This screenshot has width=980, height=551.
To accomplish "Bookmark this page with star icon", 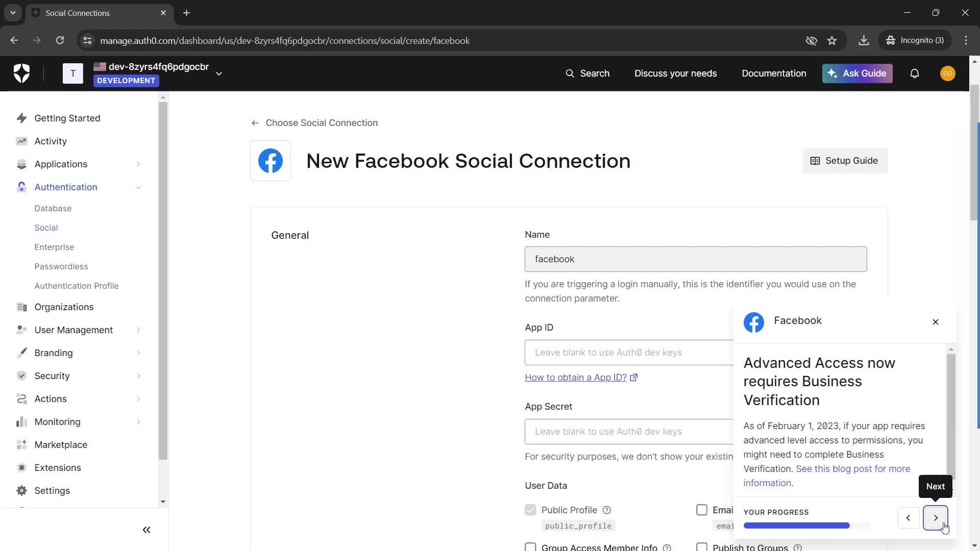I will tap(832, 40).
